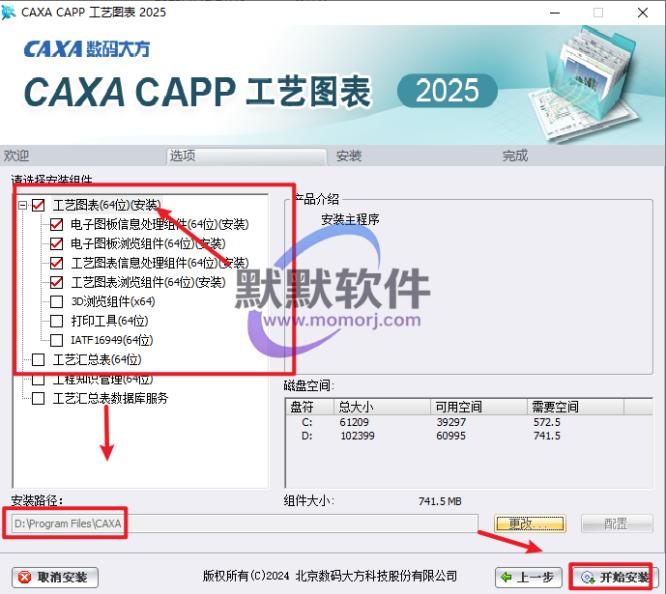Viewport: 666px width, 594px height.
Task: Enable the 3D浏览组件(x64) checkbox
Action: click(57, 301)
